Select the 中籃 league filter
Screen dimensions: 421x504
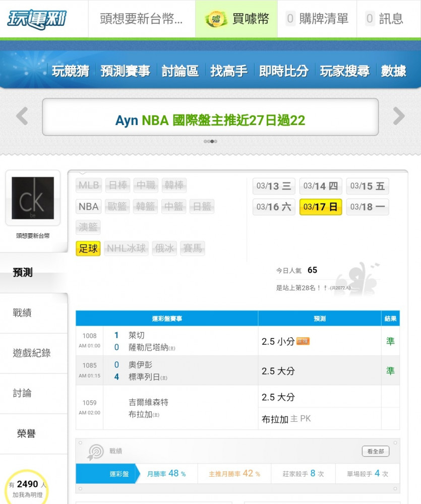click(x=173, y=206)
